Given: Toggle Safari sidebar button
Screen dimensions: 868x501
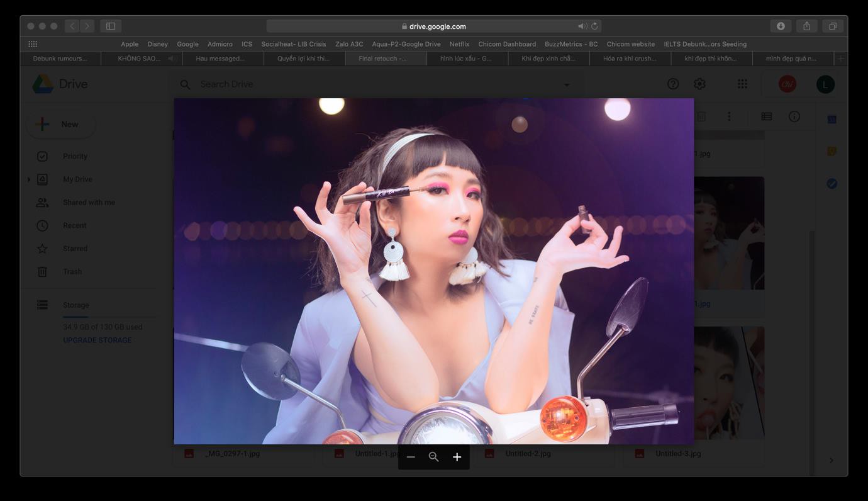Looking at the screenshot, I should (x=111, y=26).
